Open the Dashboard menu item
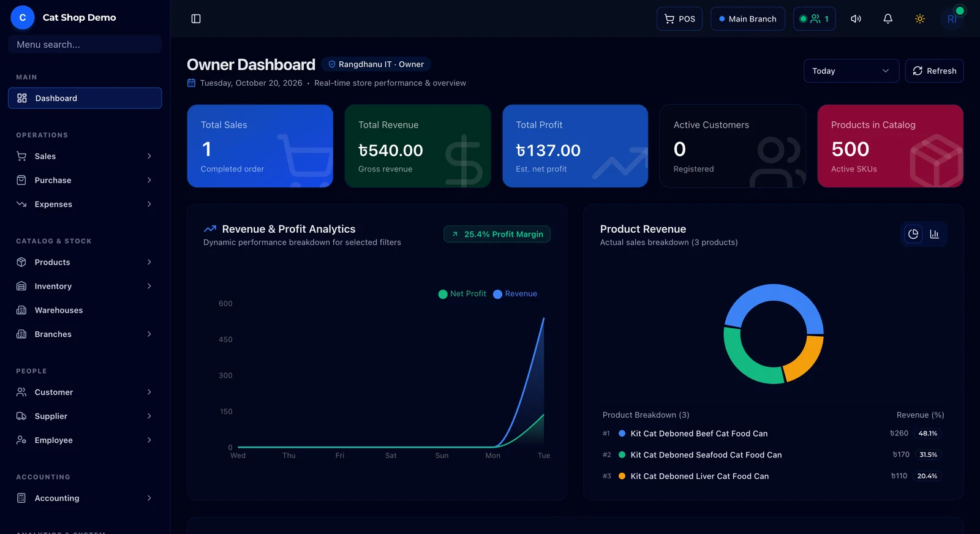 point(85,98)
